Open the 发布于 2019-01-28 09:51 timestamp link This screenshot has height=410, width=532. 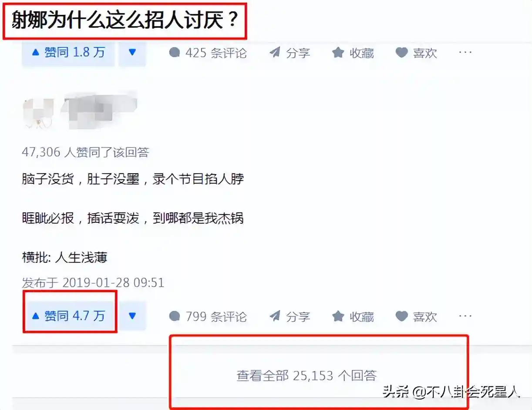click(x=93, y=283)
